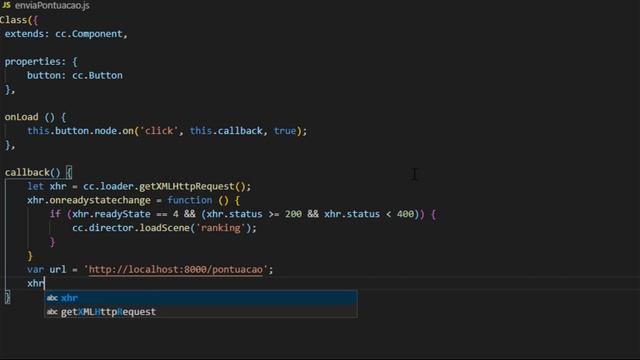
Task: Place cursor on 'button: cc.Button' line
Action: [75, 76]
